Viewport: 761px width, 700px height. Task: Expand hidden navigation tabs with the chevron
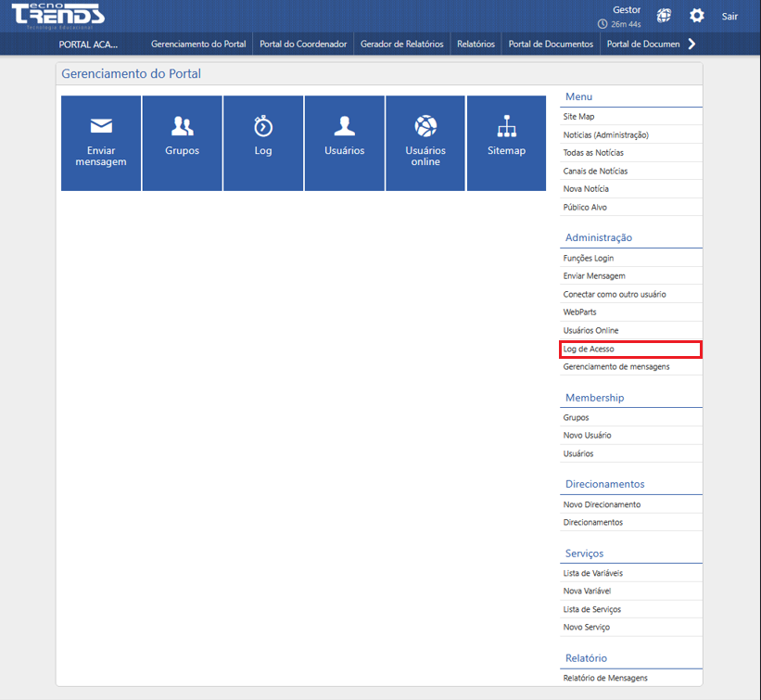[x=690, y=43]
